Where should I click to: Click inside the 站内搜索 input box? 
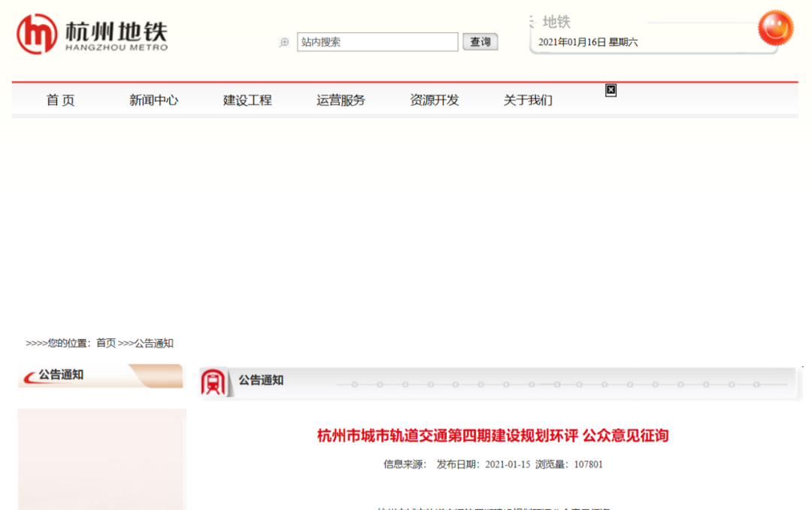[x=376, y=41]
